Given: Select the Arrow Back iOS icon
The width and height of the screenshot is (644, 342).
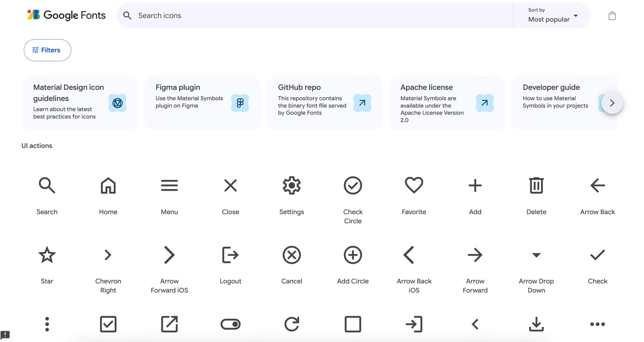Looking at the screenshot, I should [409, 255].
